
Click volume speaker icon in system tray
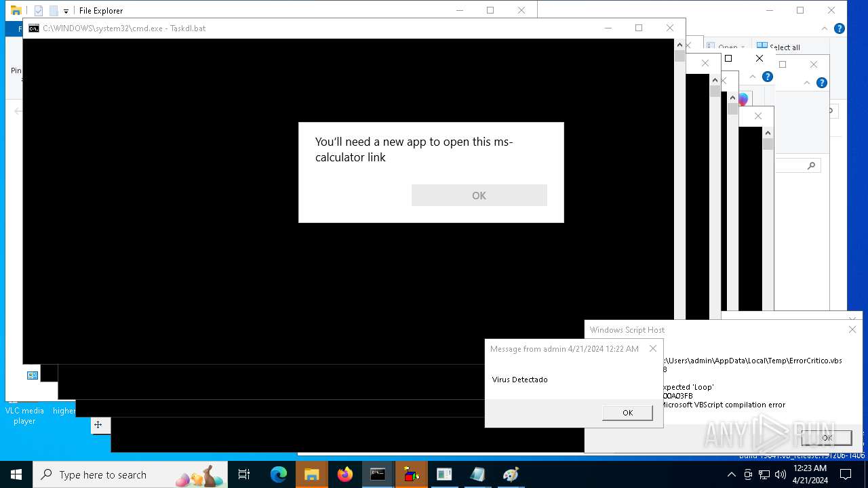pos(780,474)
